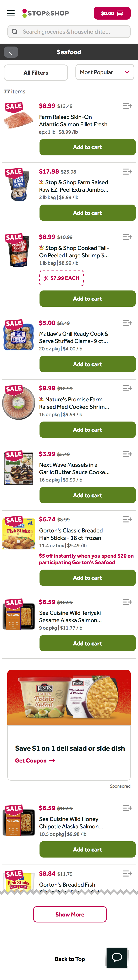Open the All Filters panel

click(x=36, y=73)
